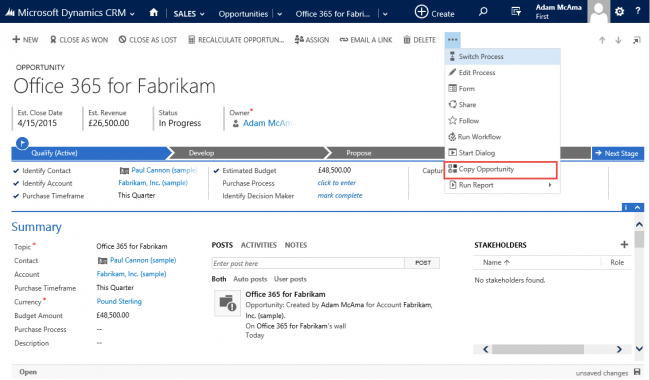Open Advanced Find icon in top bar

[x=516, y=12]
